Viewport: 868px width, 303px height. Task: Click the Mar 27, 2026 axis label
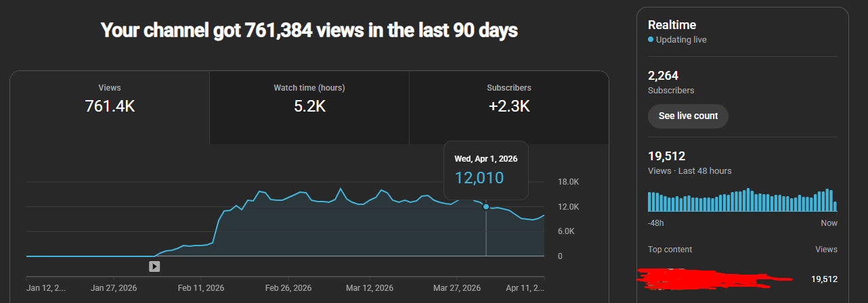457,287
